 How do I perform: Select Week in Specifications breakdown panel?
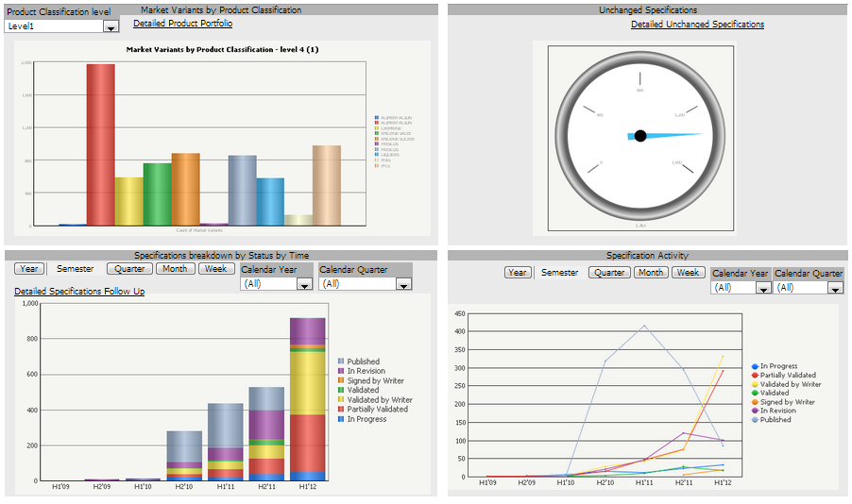click(x=215, y=269)
